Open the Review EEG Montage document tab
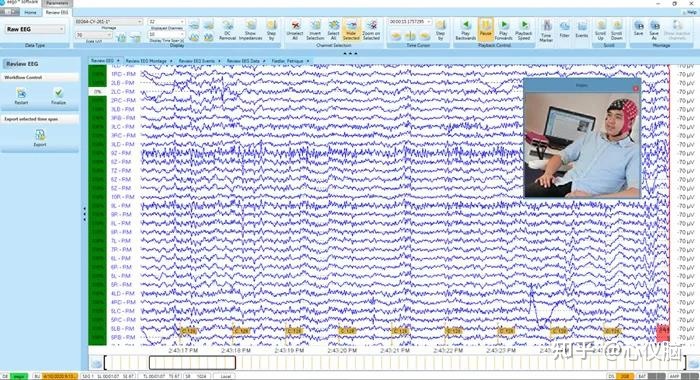Image resolution: width=700 pixels, height=380 pixels. (x=146, y=61)
